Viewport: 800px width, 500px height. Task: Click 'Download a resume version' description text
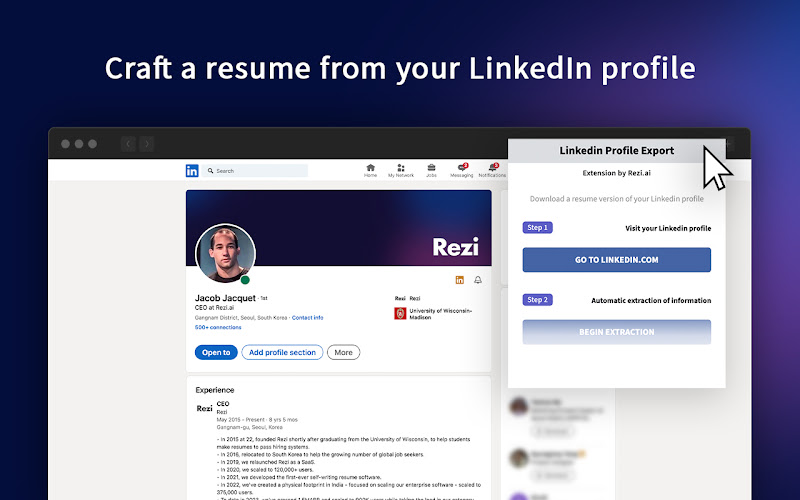coord(616,199)
